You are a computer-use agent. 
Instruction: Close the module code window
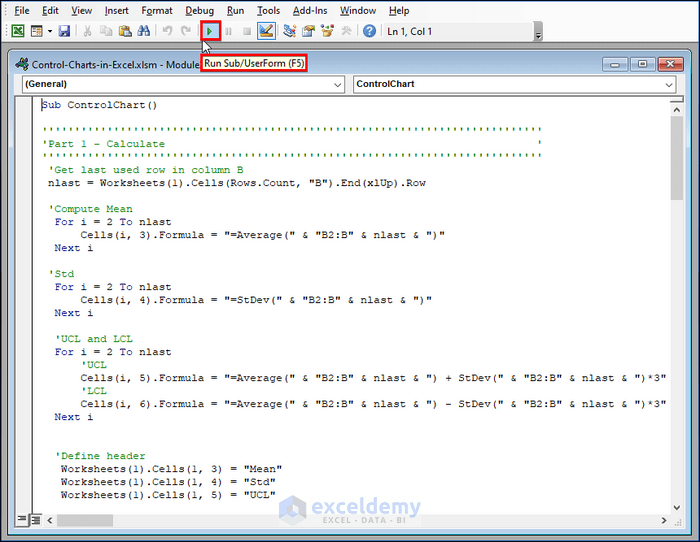pyautogui.click(x=670, y=65)
